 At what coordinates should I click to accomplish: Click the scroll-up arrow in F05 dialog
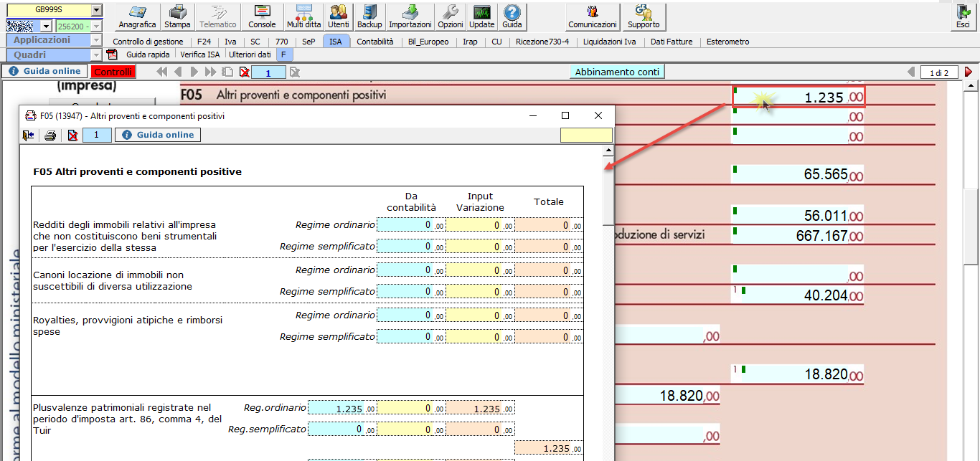click(608, 151)
